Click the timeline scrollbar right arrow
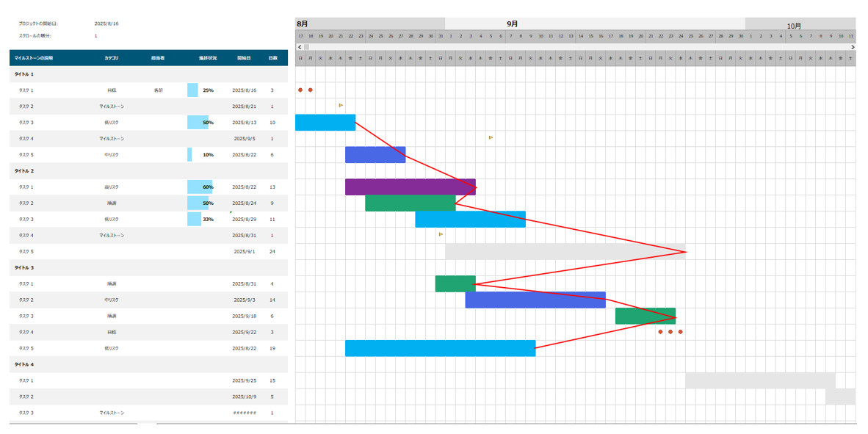This screenshot has height=434, width=868. (x=853, y=47)
